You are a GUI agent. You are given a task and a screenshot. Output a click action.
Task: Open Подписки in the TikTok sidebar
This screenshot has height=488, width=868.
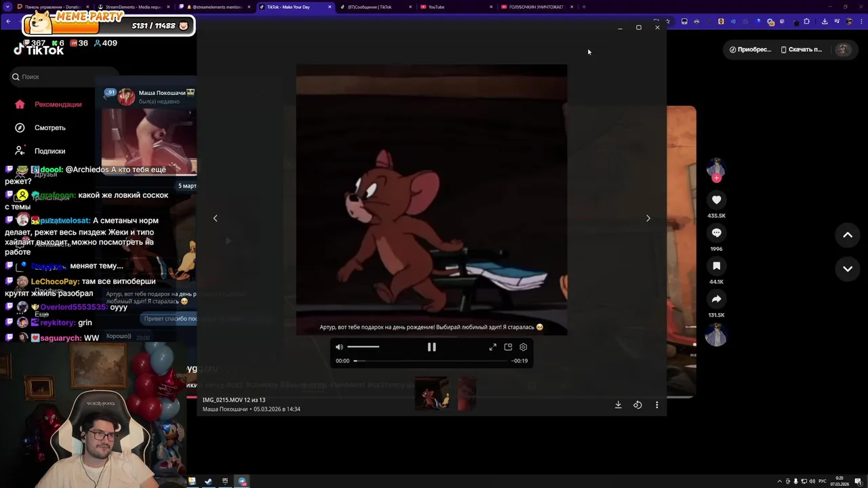pyautogui.click(x=41, y=151)
